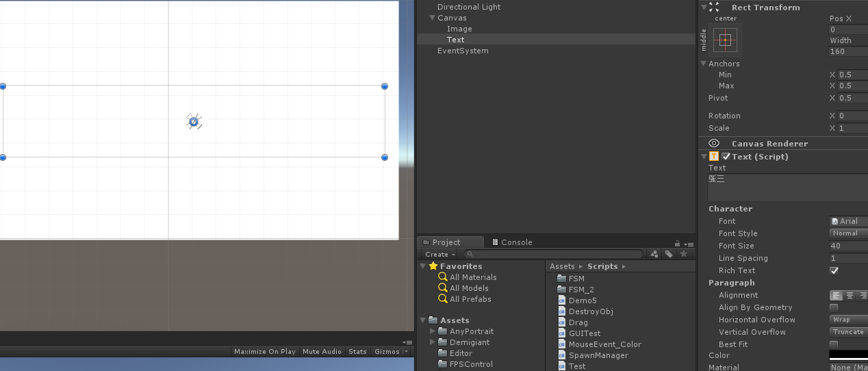Collapse the Text (Script) component

703,156
